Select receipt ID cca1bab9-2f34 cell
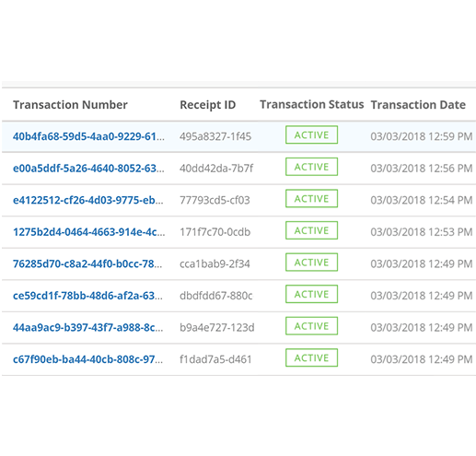Screen dimensions: 476x456 [x=215, y=263]
